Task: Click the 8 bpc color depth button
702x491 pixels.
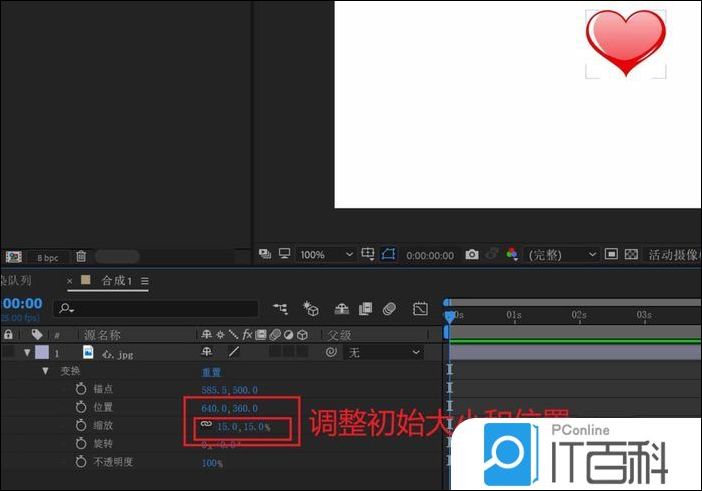Action: point(47,257)
